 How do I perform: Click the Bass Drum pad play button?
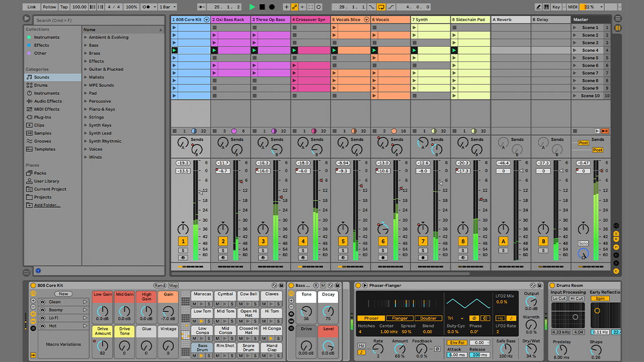[202, 355]
